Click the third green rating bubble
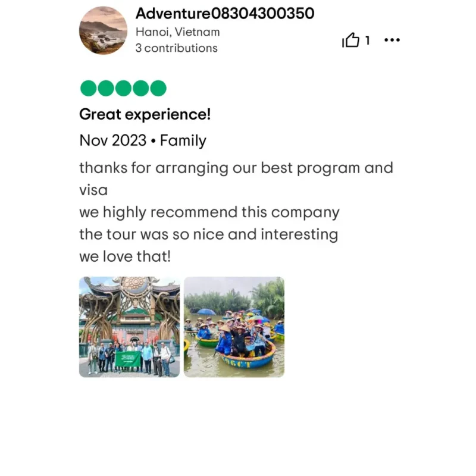Screen dimensions: 476x476 [x=123, y=88]
